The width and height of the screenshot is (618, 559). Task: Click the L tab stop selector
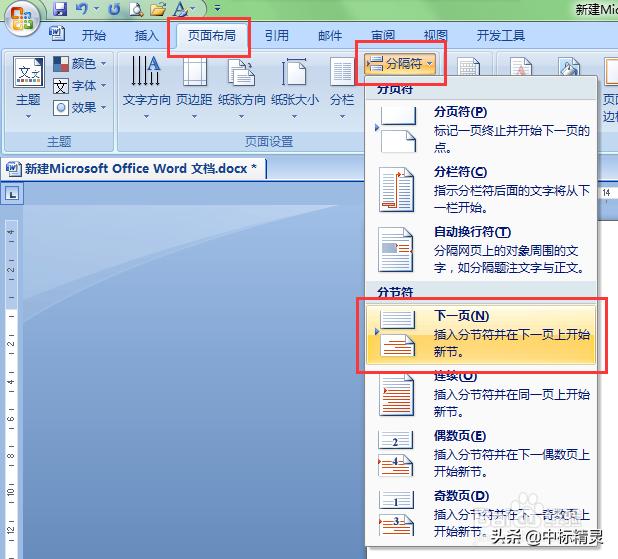[12, 194]
